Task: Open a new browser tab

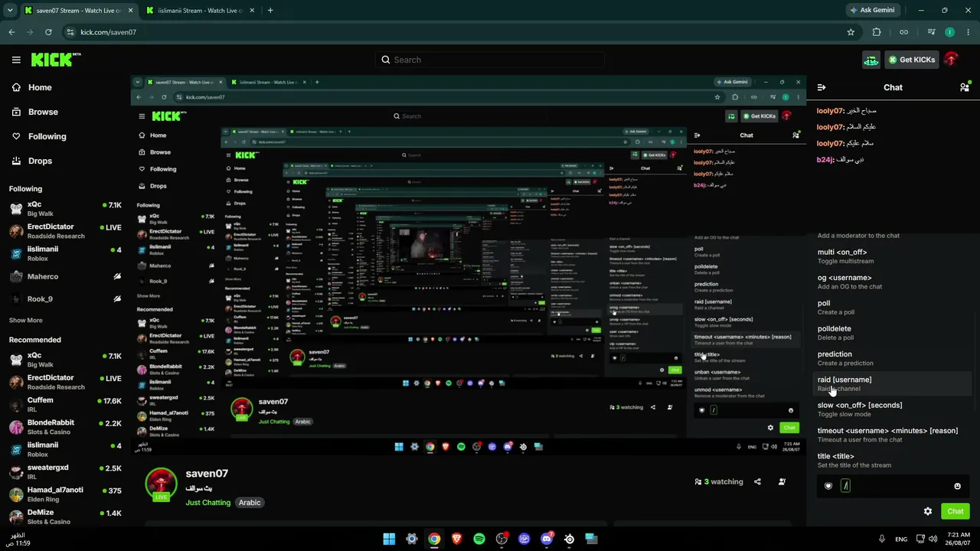Action: click(270, 11)
